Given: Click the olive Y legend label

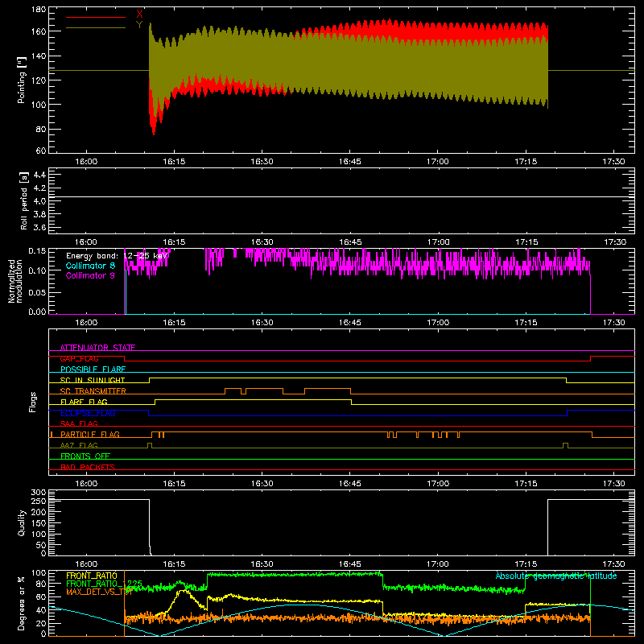Looking at the screenshot, I should pyautogui.click(x=139, y=25).
